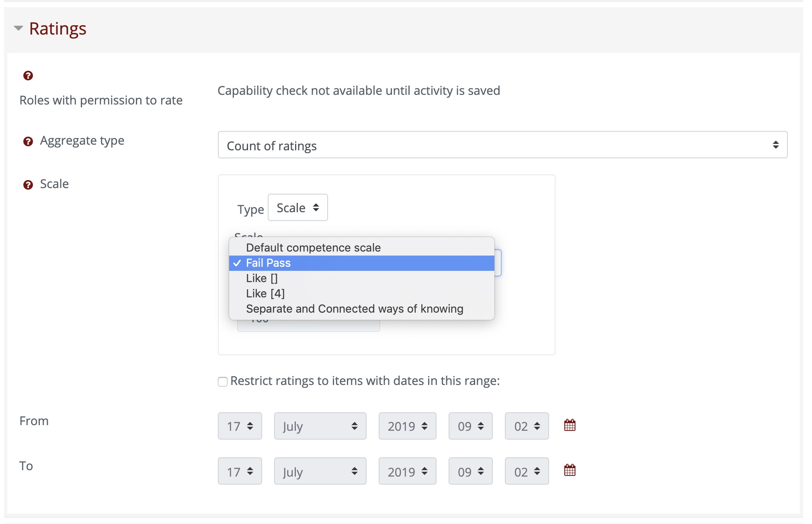The height and width of the screenshot is (524, 812).
Task: Open the calendar picker for the To date
Action: tap(570, 470)
